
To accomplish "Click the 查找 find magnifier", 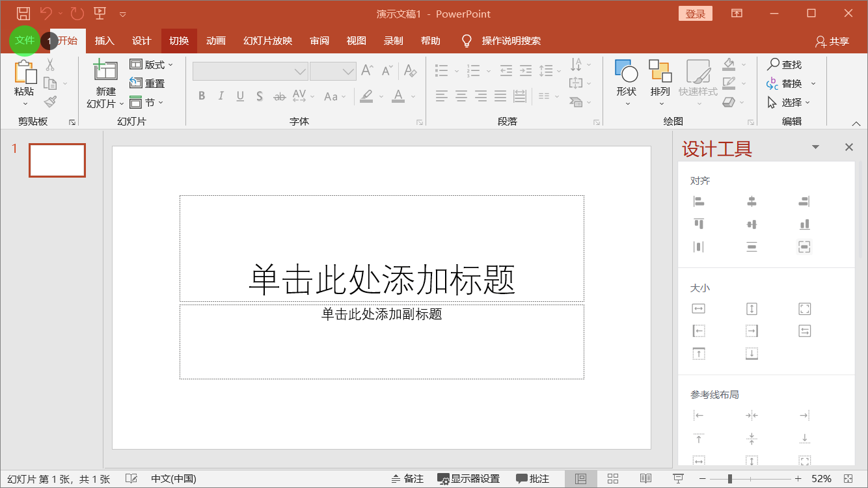I will point(784,64).
